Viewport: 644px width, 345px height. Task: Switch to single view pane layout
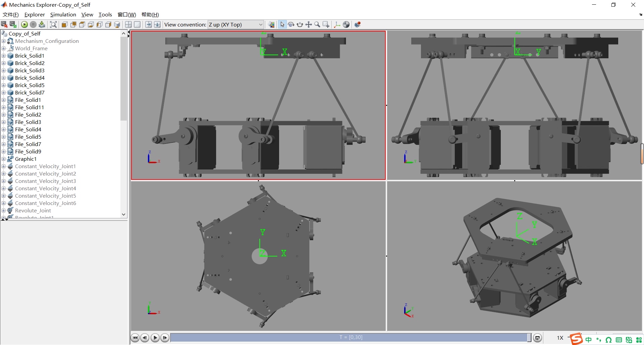[x=137, y=24]
